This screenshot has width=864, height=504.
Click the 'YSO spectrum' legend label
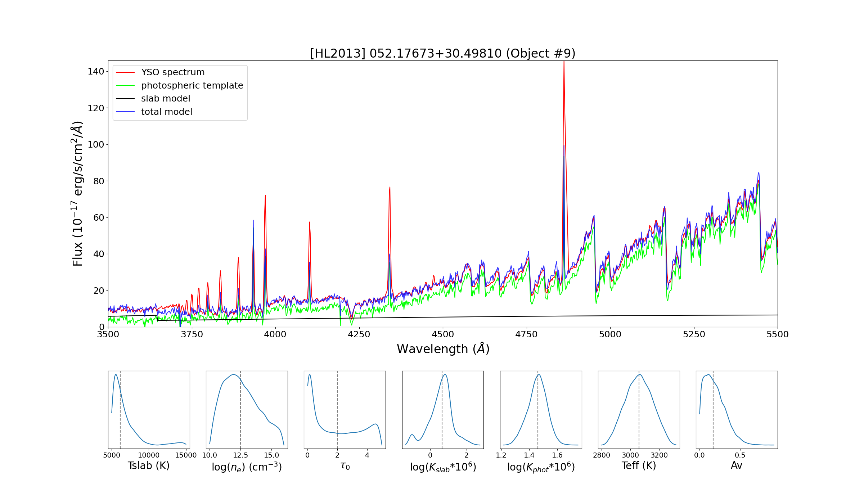(x=173, y=72)
